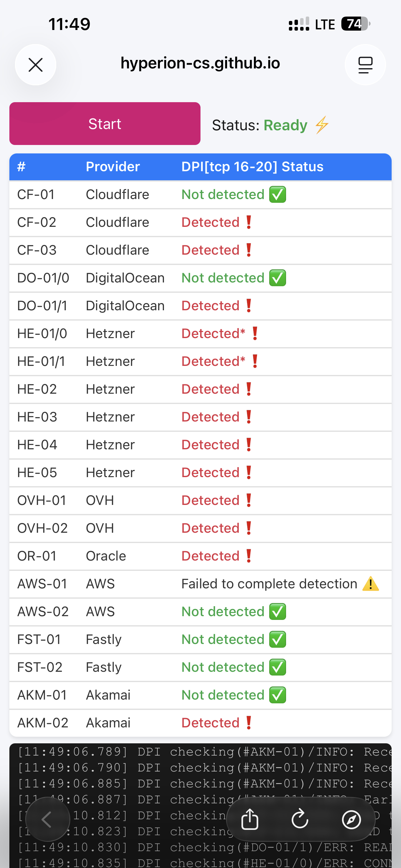Open the reader/page options icon
Screen dimensions: 401x868
coord(365,65)
